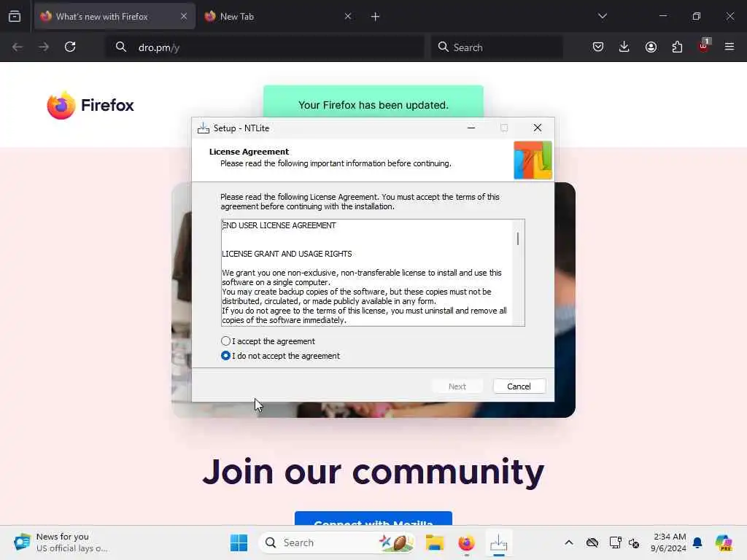
Task: Open Firefox hamburger application menu
Action: (729, 47)
